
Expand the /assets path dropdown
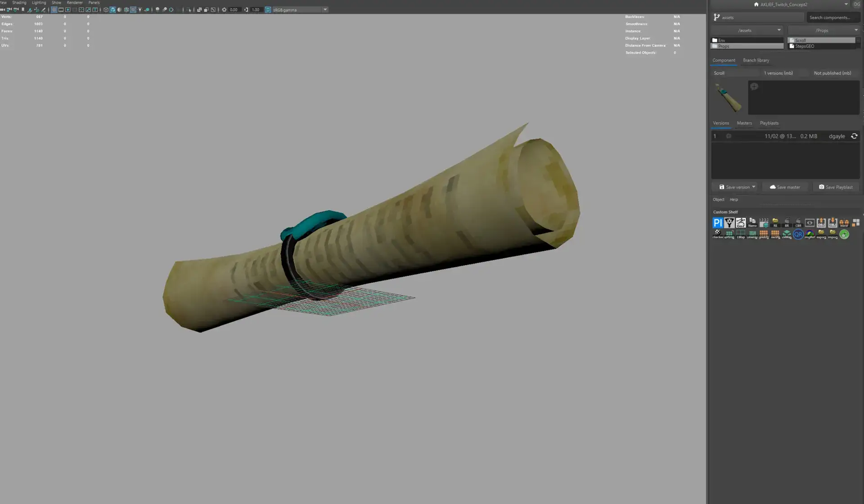779,30
